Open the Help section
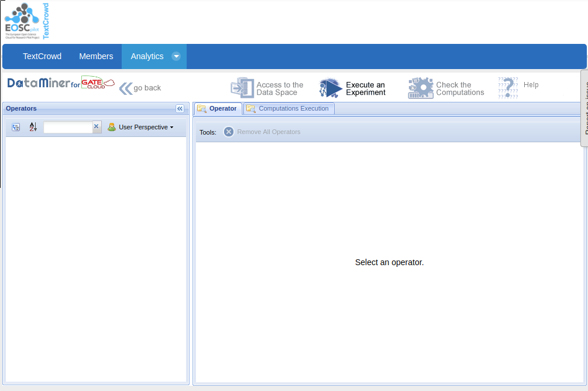This screenshot has width=588, height=391. 531,85
